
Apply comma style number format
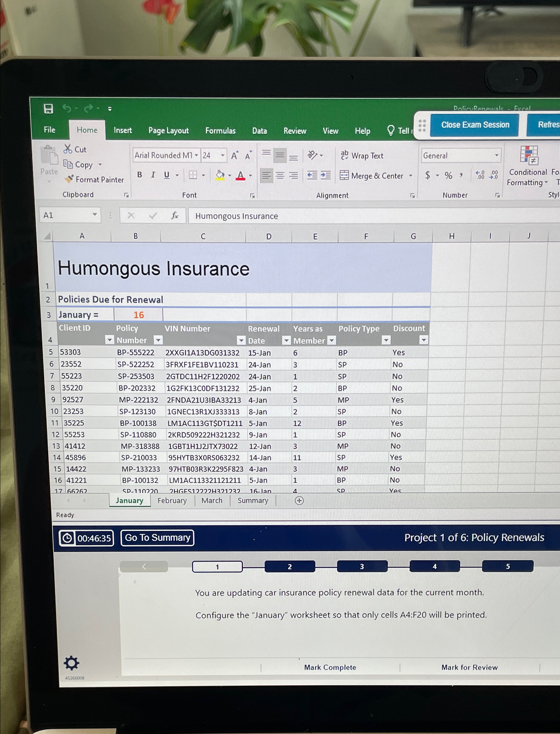461,175
